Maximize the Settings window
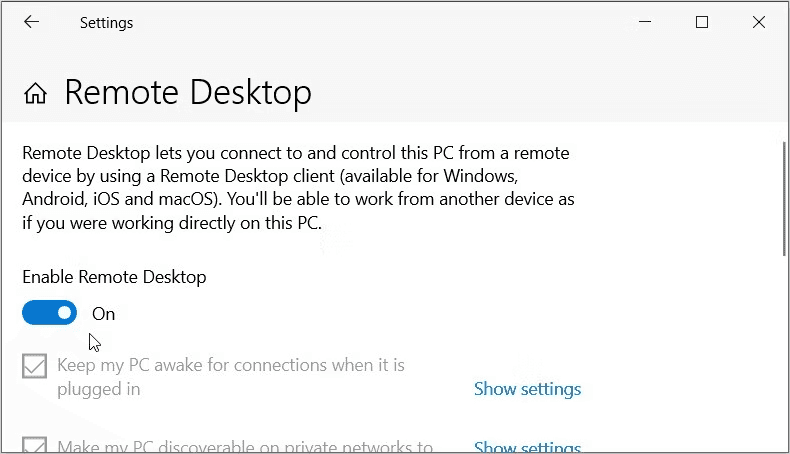The height and width of the screenshot is (454, 790). pyautogui.click(x=702, y=22)
